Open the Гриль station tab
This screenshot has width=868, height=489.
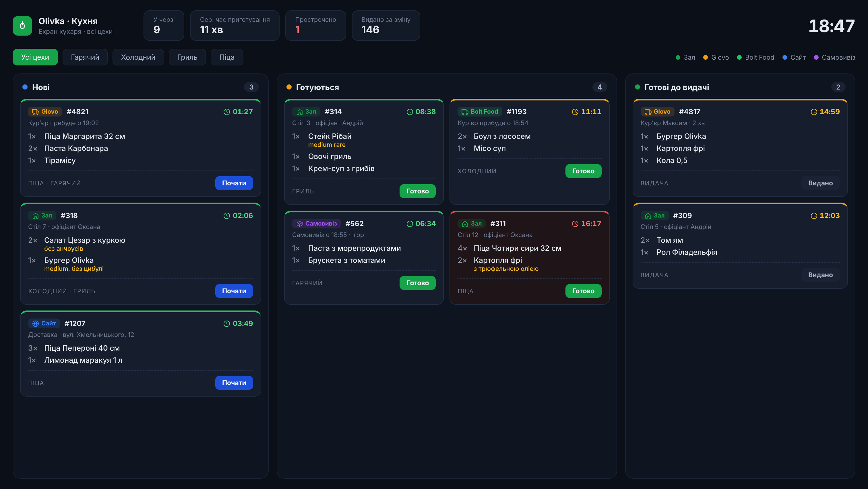[x=187, y=57]
